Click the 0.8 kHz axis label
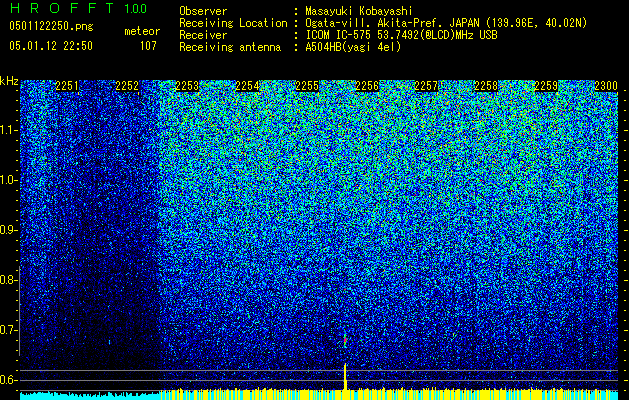Screen dimensions: 629x400 point(7,280)
